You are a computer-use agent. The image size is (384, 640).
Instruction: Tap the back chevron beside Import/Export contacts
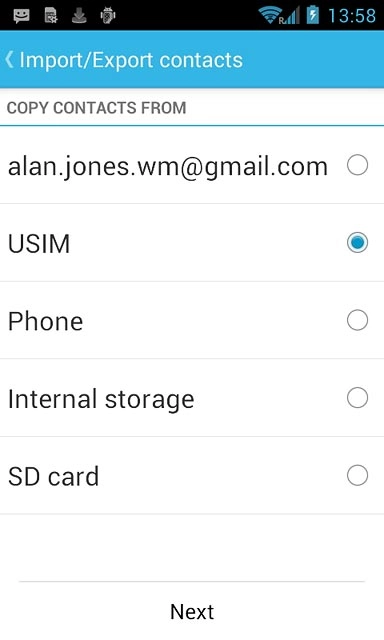coord(9,60)
